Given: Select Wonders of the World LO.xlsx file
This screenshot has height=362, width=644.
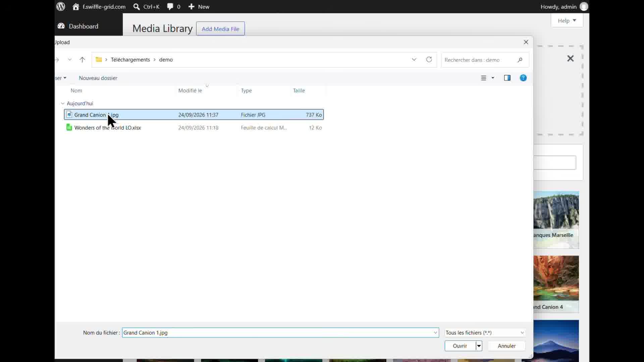Looking at the screenshot, I should [194, 128].
